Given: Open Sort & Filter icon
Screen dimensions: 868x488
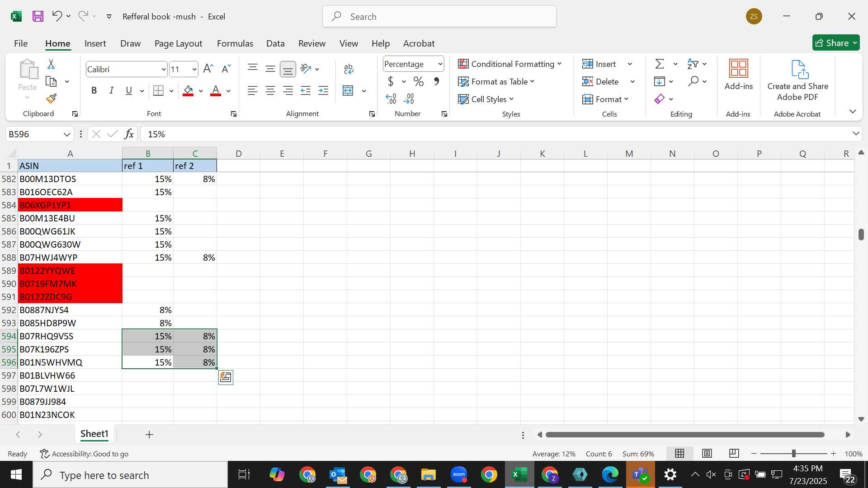Looking at the screenshot, I should [x=693, y=64].
